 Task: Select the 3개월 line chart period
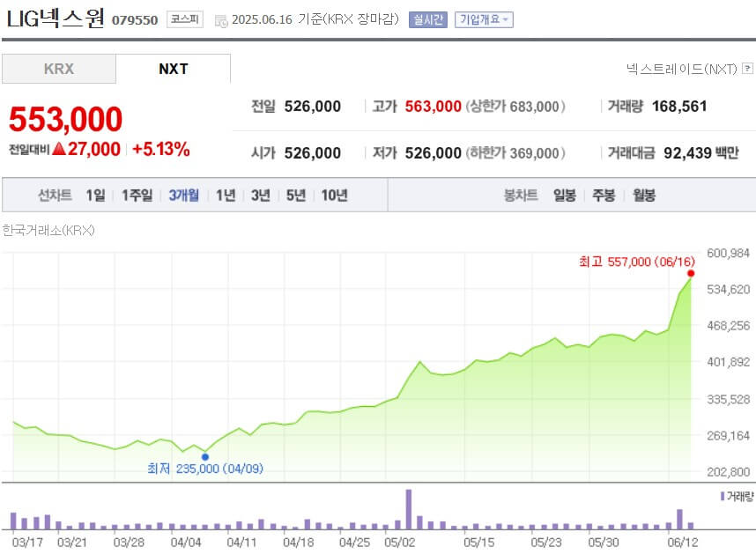click(183, 196)
